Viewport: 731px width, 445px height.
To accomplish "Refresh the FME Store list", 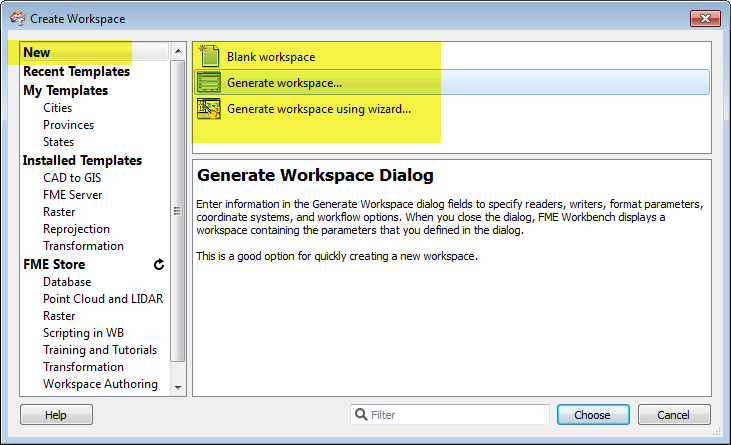I will click(159, 265).
